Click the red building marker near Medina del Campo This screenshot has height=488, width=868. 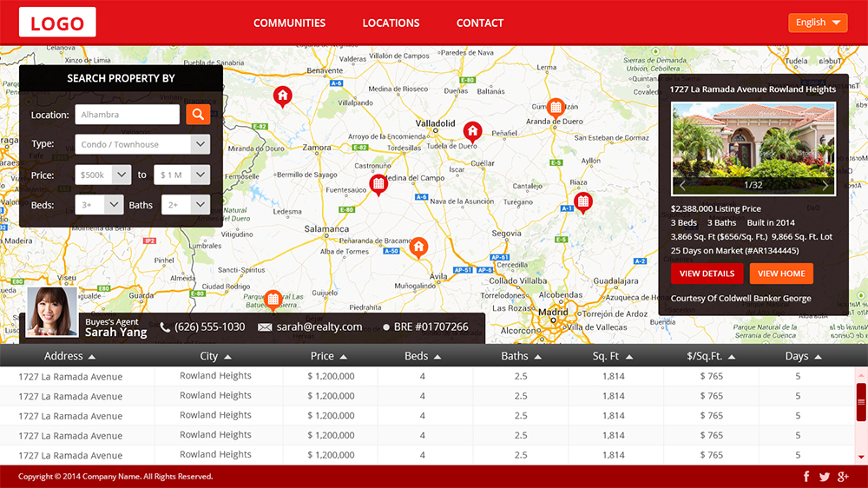tap(378, 184)
